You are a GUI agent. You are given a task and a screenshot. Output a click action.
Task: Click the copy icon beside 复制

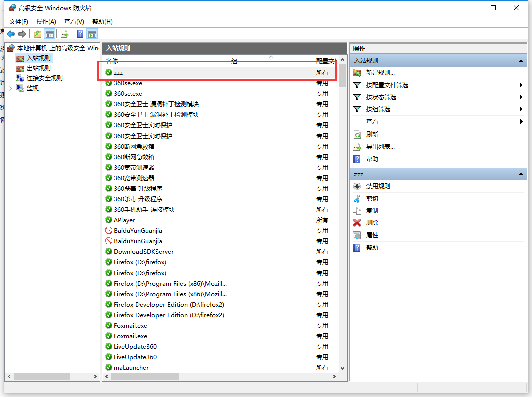(357, 211)
